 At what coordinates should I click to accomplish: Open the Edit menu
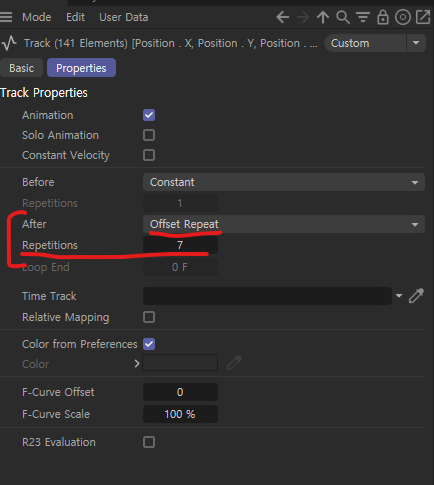pos(75,17)
